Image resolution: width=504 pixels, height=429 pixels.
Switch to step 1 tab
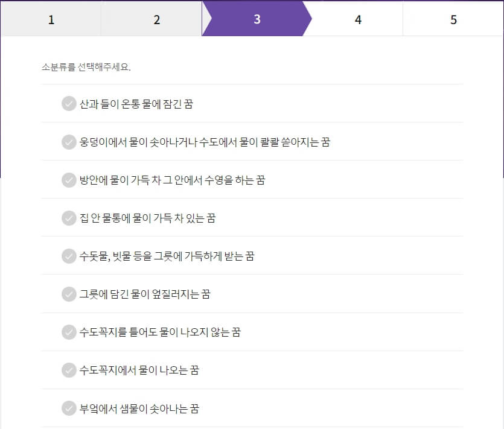[51, 19]
